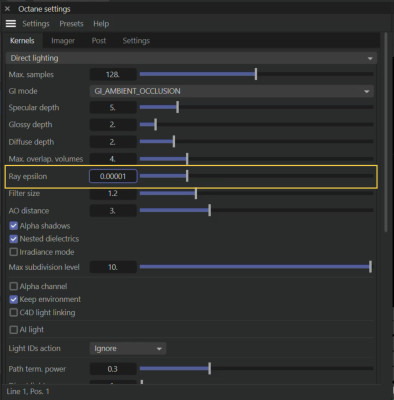
Task: Click the Filter size slider handle
Action: pyautogui.click(x=196, y=193)
